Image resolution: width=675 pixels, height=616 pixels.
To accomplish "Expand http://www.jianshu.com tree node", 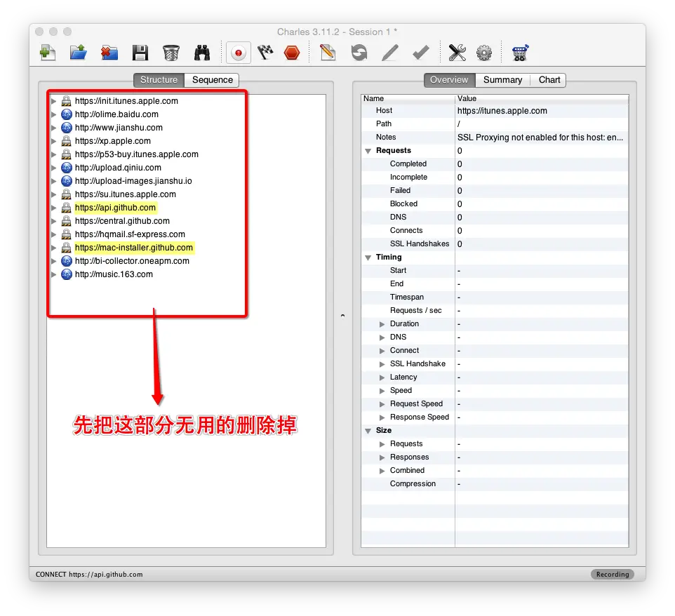I will click(54, 128).
